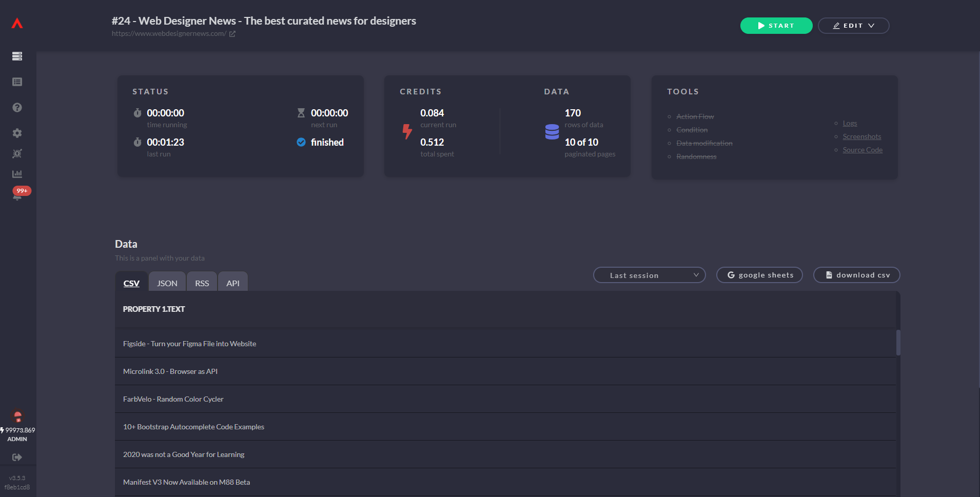Image resolution: width=980 pixels, height=497 pixels.
Task: Open the Source Code tool link
Action: 863,150
